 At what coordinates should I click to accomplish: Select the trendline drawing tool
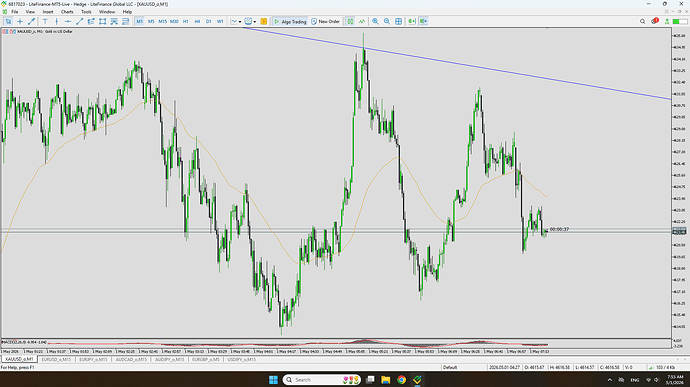80,21
